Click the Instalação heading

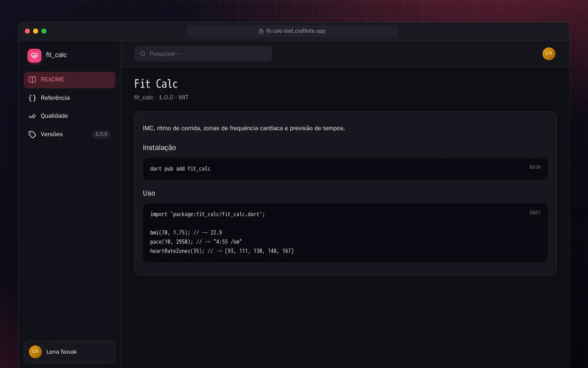(159, 148)
